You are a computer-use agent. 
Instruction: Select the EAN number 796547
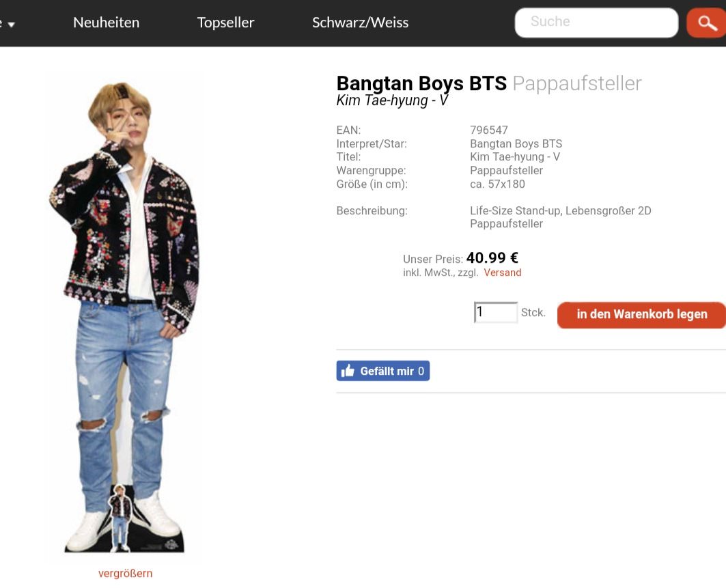click(488, 130)
